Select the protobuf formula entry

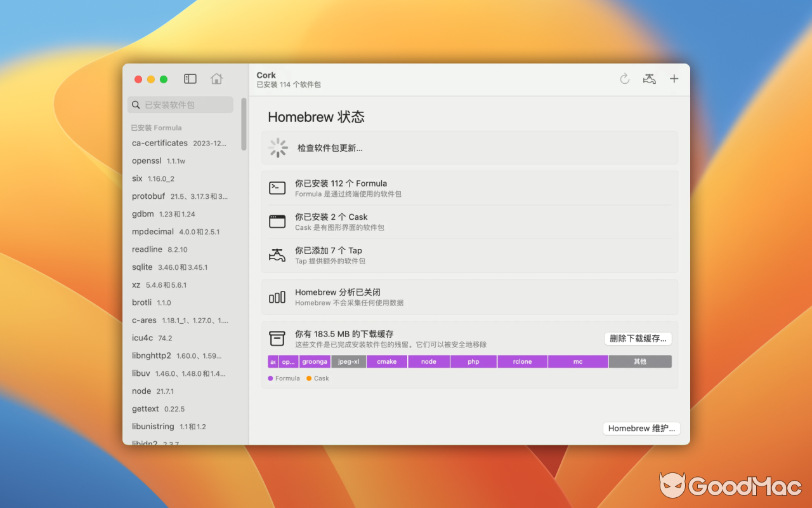[148, 196]
